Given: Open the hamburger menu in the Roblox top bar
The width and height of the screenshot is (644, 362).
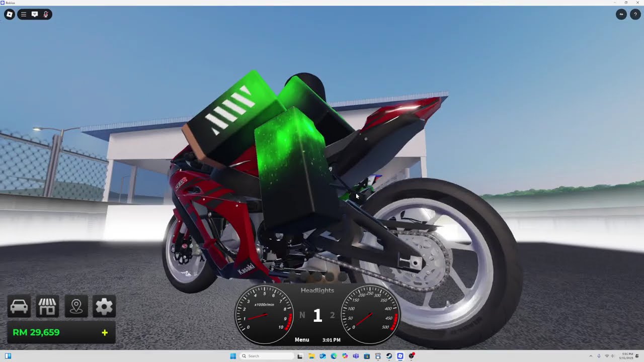Looking at the screenshot, I should (x=24, y=14).
